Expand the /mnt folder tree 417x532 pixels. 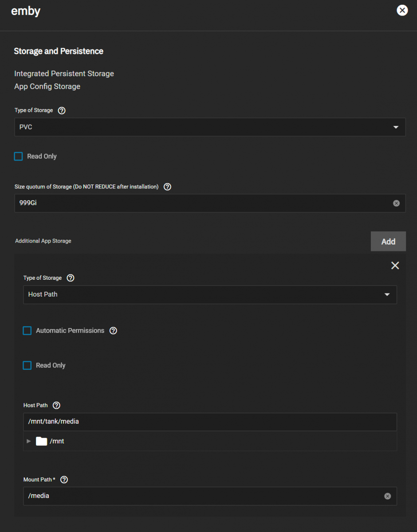pos(29,441)
